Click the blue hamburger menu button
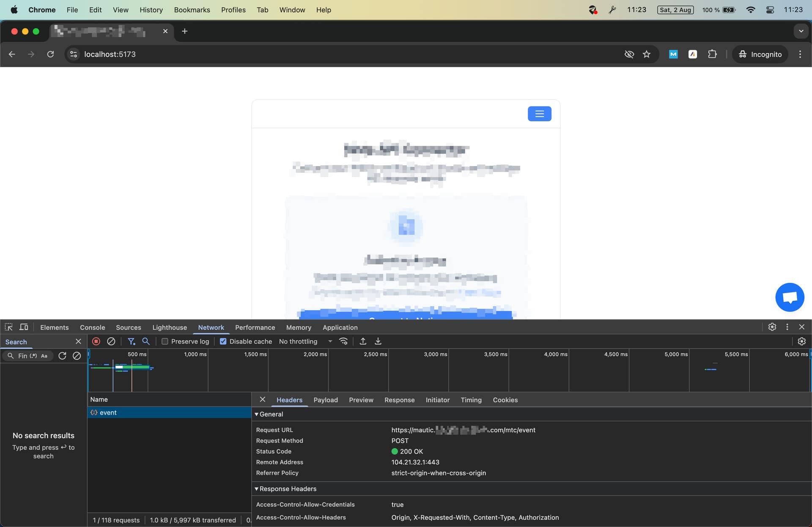812x527 pixels. click(x=539, y=114)
